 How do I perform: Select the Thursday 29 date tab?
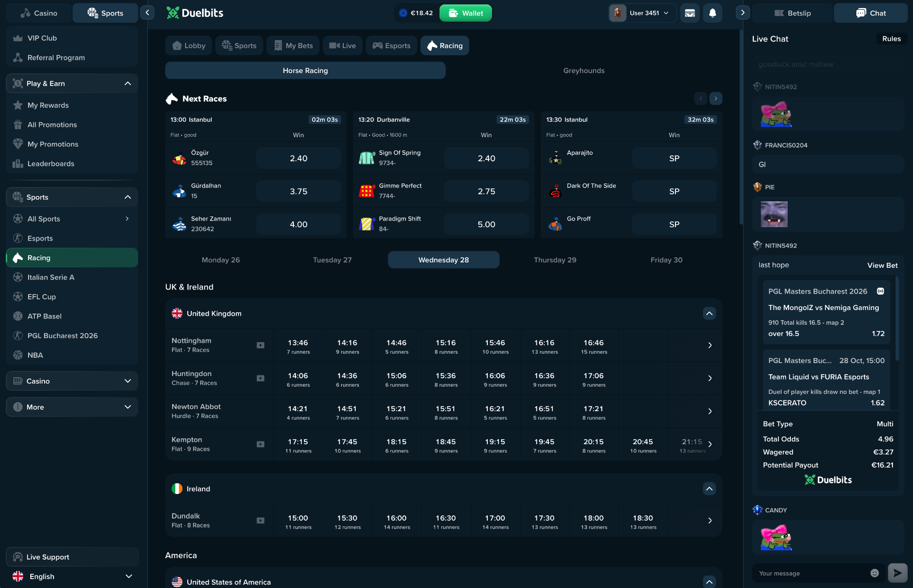coord(555,260)
